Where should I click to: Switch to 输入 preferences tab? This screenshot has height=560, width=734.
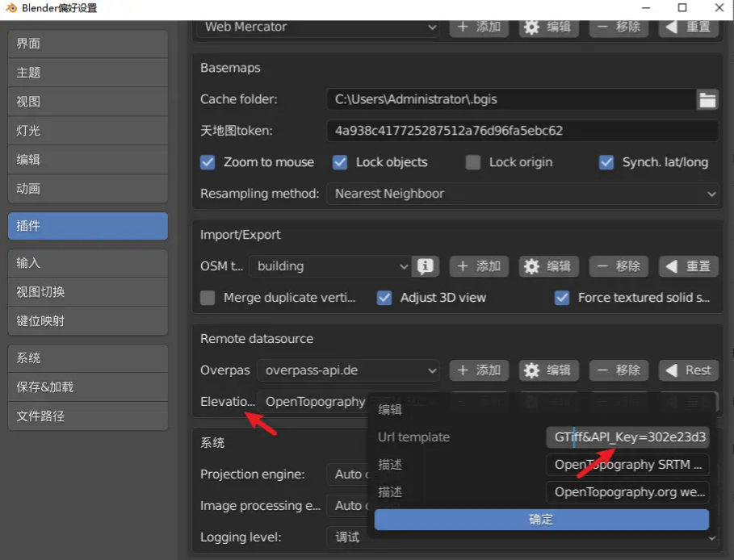tap(88, 263)
